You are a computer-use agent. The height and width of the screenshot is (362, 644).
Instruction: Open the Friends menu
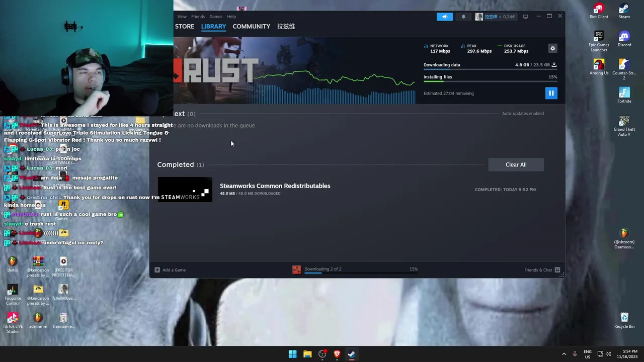(x=198, y=17)
